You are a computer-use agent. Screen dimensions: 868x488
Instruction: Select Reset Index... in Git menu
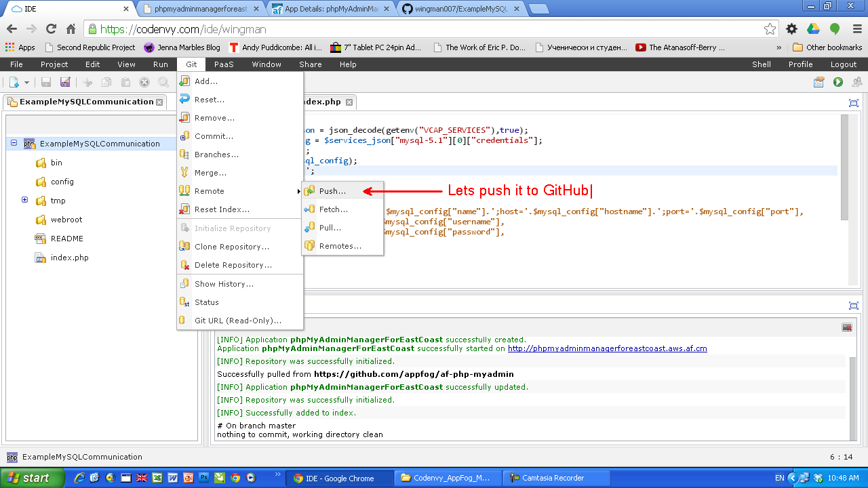pos(240,209)
